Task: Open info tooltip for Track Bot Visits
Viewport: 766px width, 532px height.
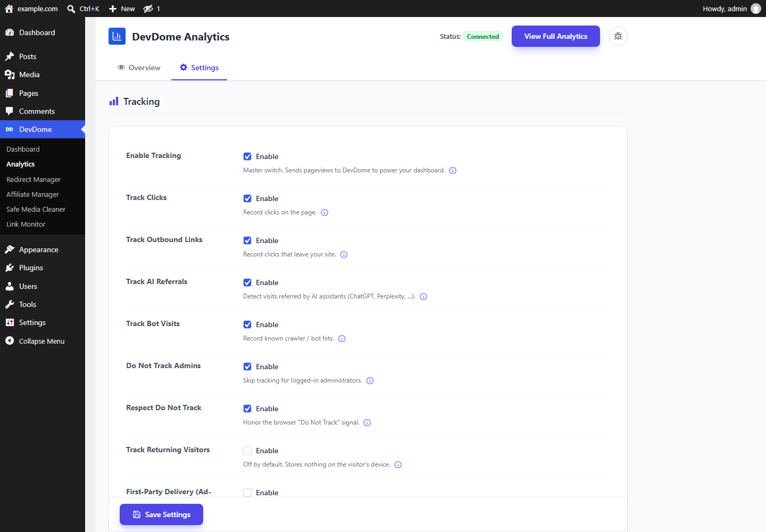Action: pos(342,339)
